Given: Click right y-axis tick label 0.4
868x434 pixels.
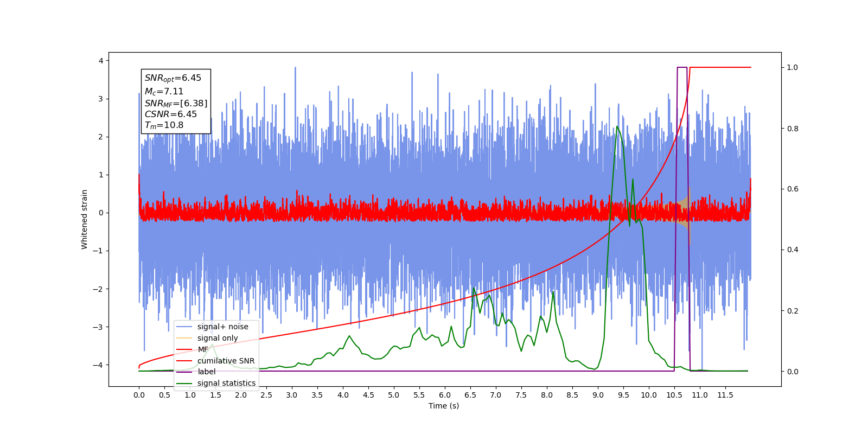Looking at the screenshot, I should pos(793,250).
